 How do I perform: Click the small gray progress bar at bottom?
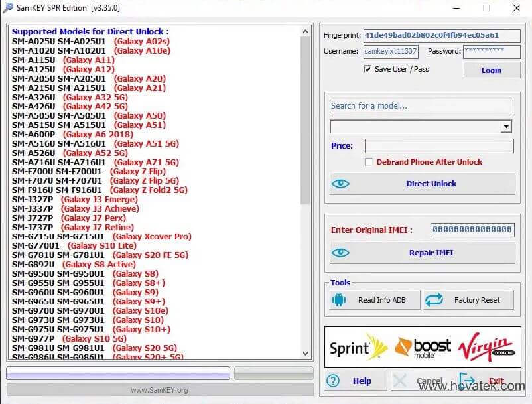point(274,373)
